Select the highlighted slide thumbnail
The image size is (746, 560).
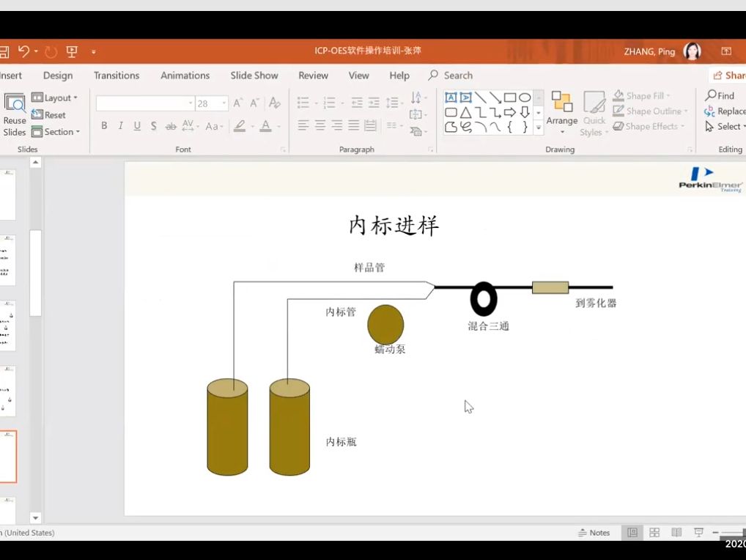coord(8,457)
